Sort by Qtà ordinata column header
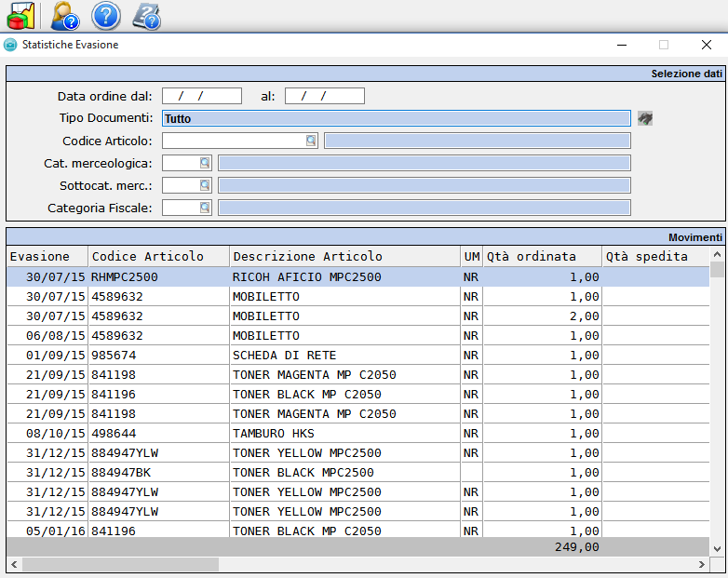 pos(543,256)
